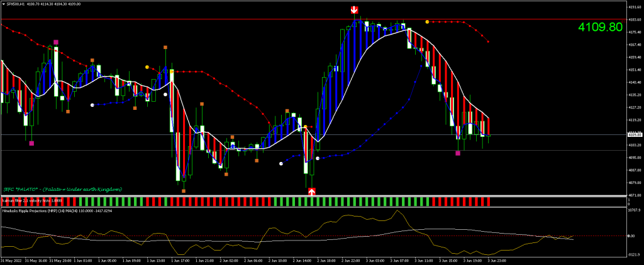Click the 4167.40 level on the price scale
This screenshot has width=644, height=265.
pos(634,45)
